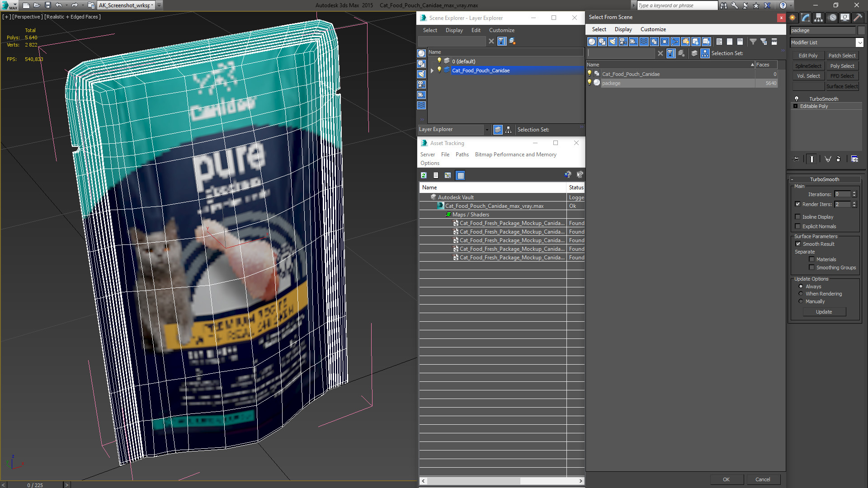The height and width of the screenshot is (488, 868).
Task: Click Refresh icon in Asset Tracking toolbar
Action: [x=424, y=175]
